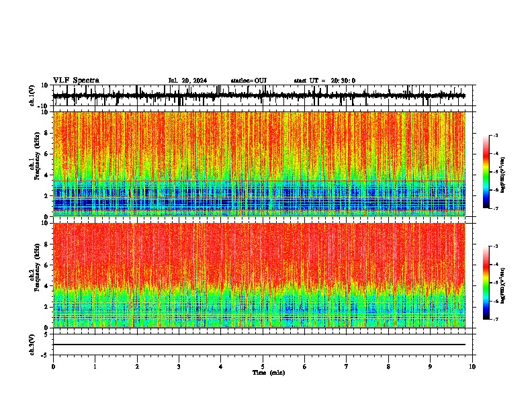Click time axis tick label '2'
The width and height of the screenshot is (532, 411).
(137, 367)
